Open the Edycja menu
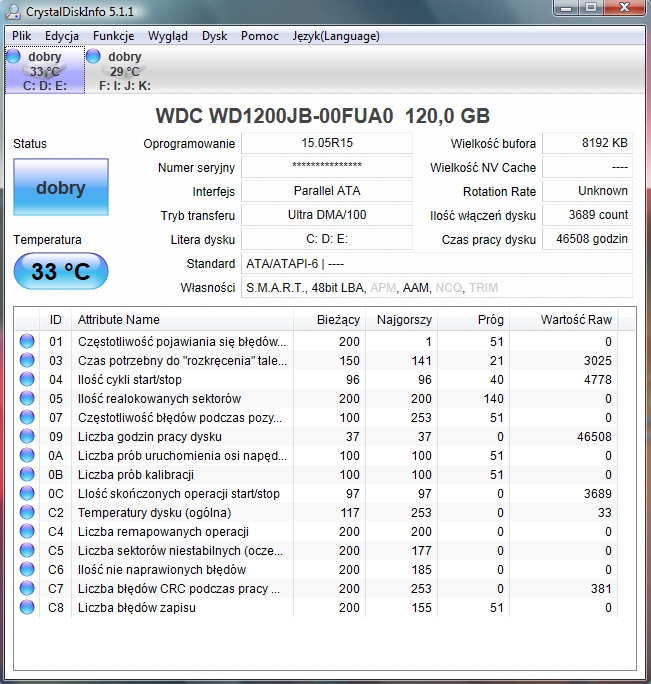The image size is (651, 684). pyautogui.click(x=62, y=36)
